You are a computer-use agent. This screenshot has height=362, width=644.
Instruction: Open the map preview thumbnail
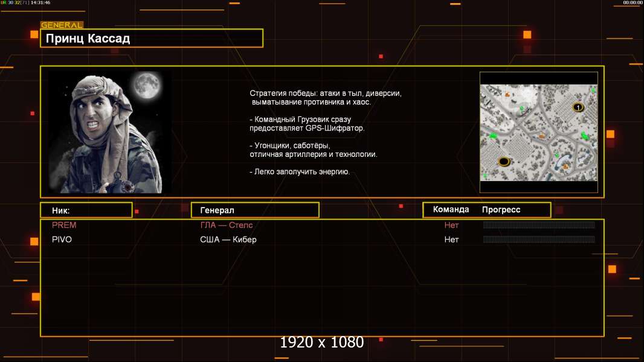point(538,133)
